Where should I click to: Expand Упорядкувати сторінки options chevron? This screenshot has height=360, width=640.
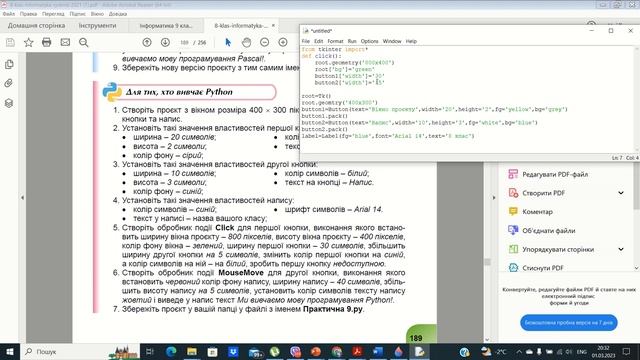click(621, 249)
